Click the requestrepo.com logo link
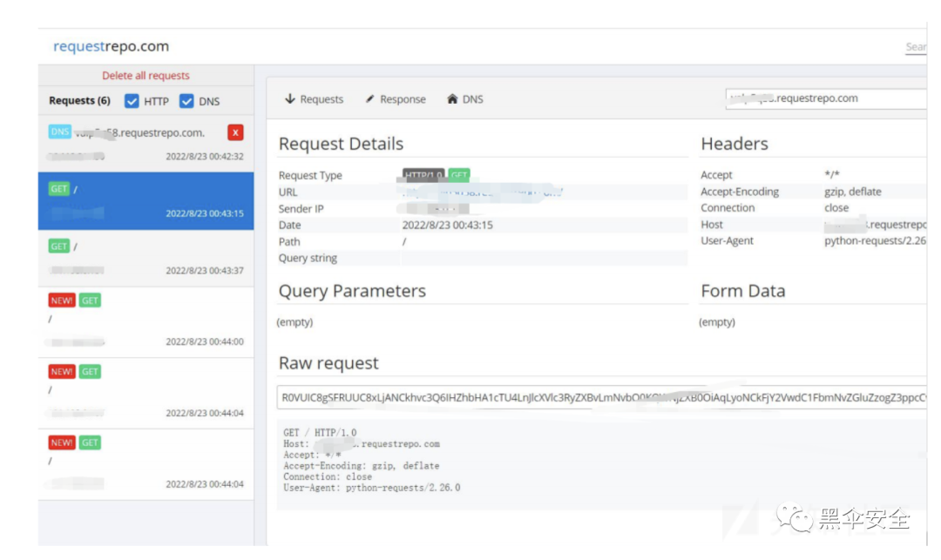 [x=111, y=46]
